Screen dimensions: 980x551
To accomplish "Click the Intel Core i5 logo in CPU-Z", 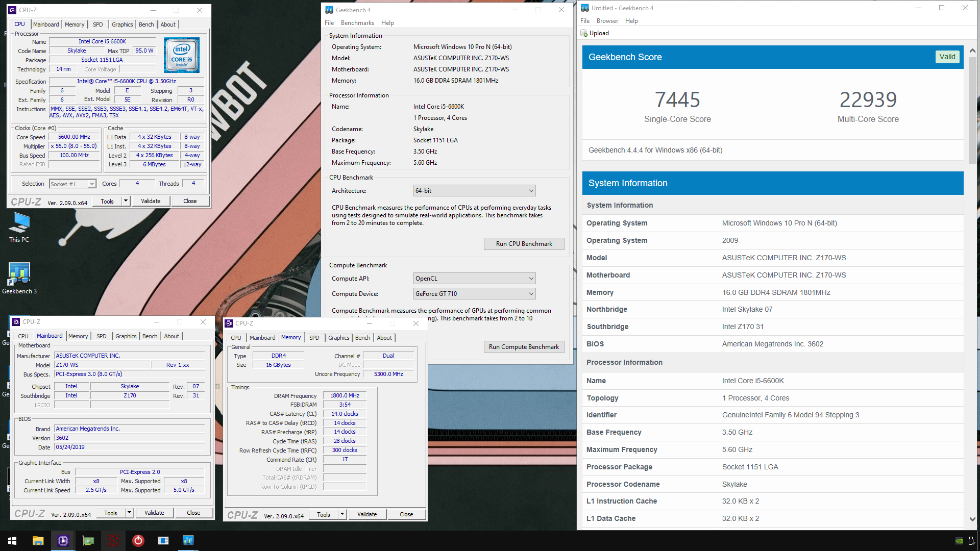I will click(182, 55).
